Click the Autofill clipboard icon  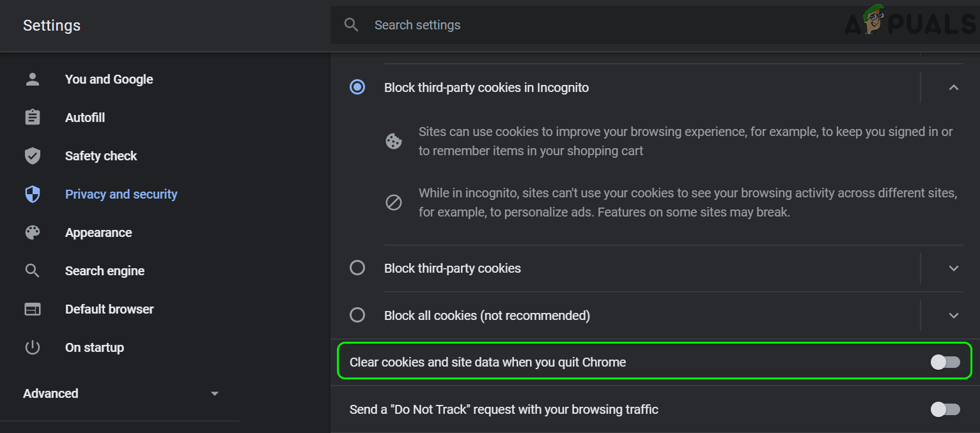click(x=32, y=118)
